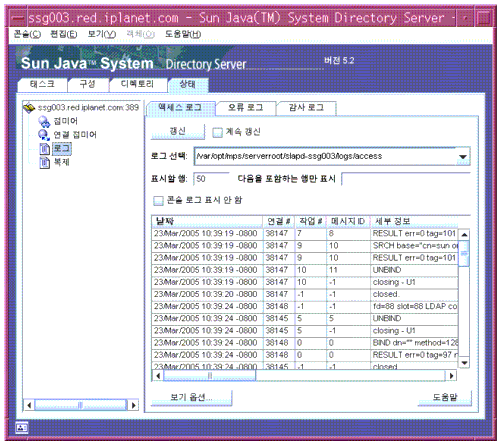Viewport: 499px width, 442px height.
Task: Toggle the 콘솔 로그 표시 안 함 checkbox
Action: click(158, 201)
